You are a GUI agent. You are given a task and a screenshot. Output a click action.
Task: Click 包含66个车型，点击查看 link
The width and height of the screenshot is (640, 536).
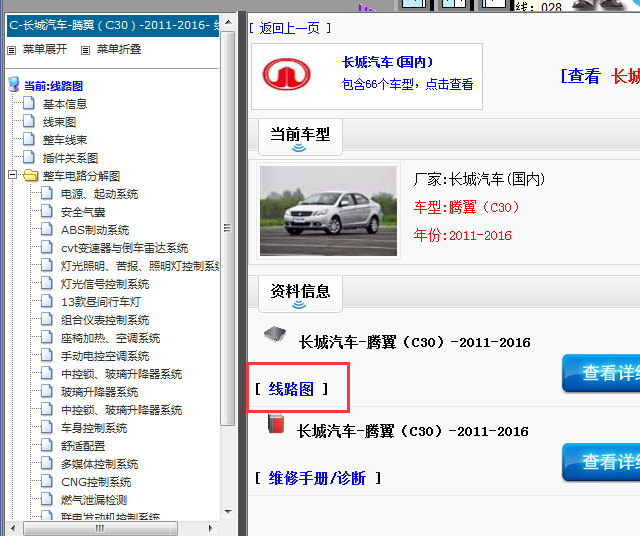(x=407, y=84)
